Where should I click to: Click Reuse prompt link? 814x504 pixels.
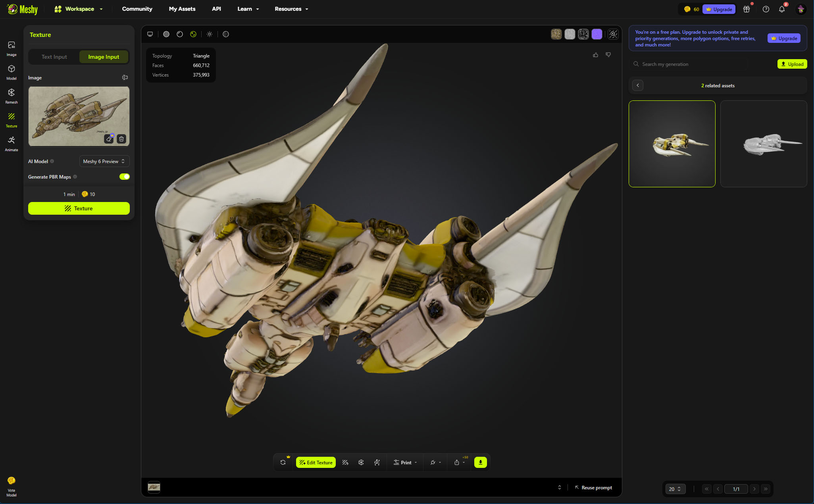coord(593,487)
